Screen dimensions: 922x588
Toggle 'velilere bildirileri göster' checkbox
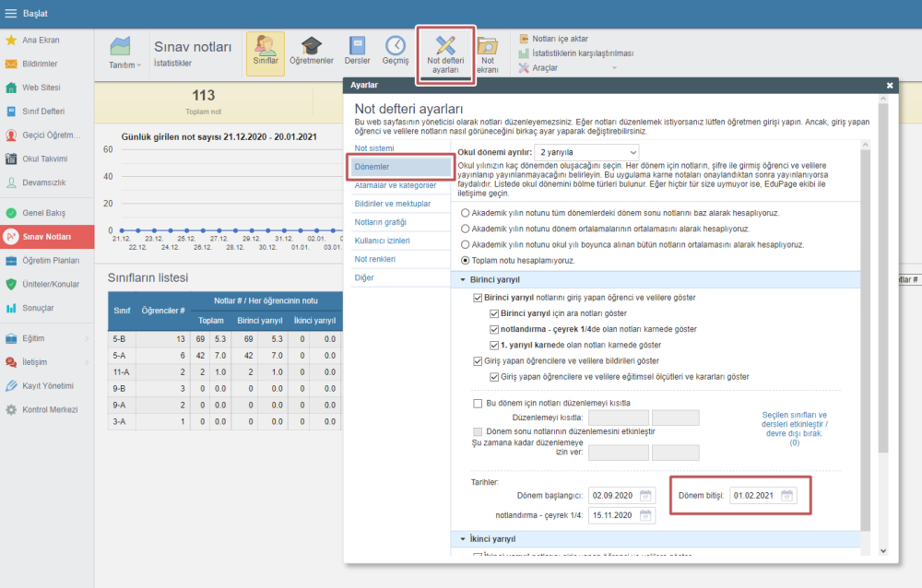[478, 361]
